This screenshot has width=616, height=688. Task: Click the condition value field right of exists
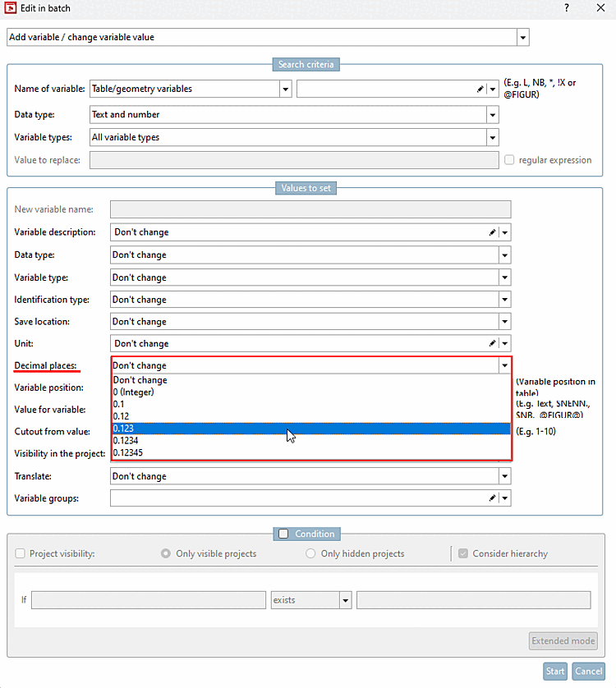click(x=474, y=600)
